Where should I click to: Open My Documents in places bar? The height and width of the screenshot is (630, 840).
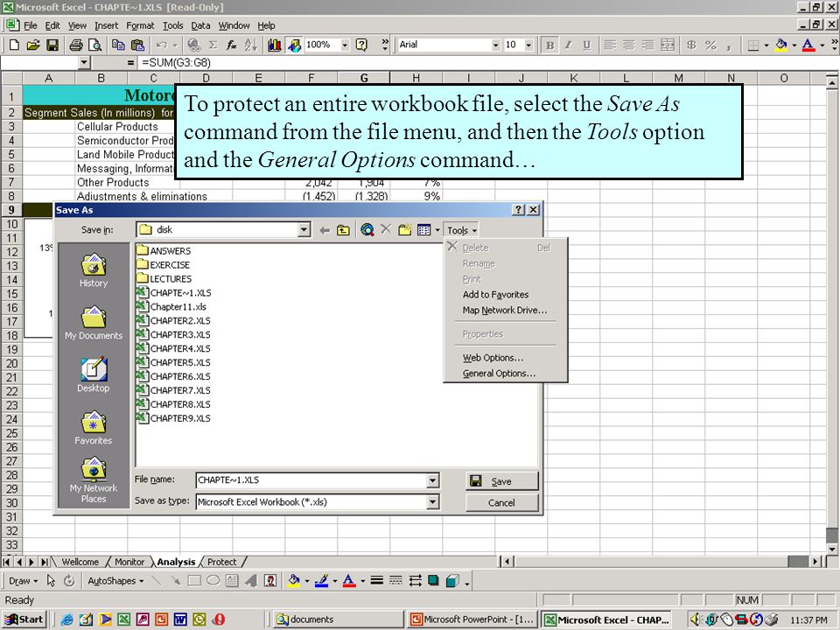pos(94,323)
